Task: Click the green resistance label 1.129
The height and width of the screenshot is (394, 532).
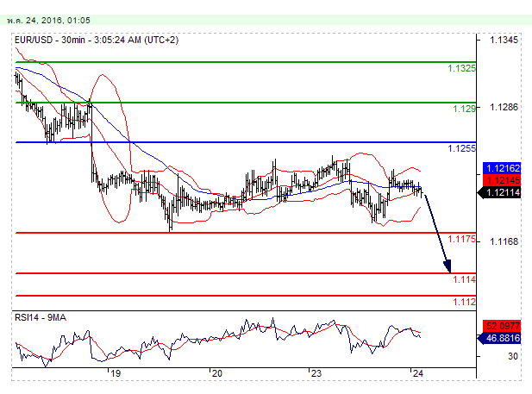Action: (x=464, y=109)
